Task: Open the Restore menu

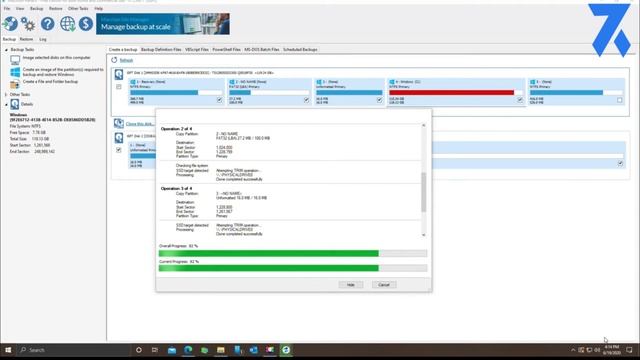Action: coord(56,9)
